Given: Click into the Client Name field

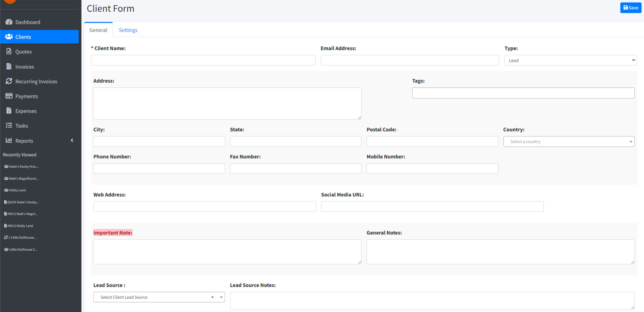Looking at the screenshot, I should pyautogui.click(x=203, y=60).
